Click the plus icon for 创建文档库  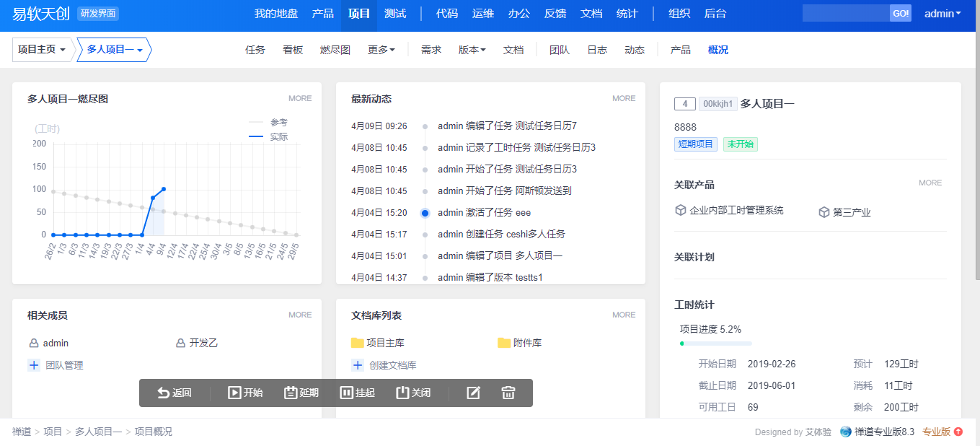357,365
